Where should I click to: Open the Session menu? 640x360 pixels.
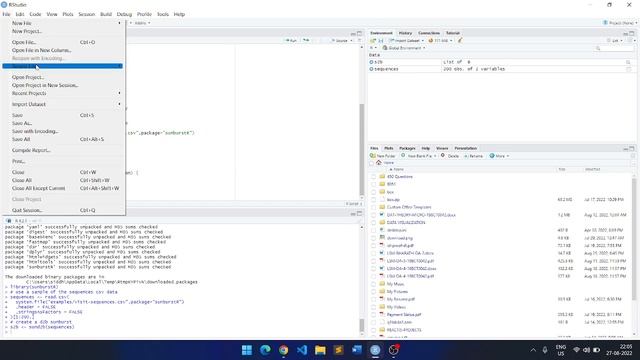(x=87, y=14)
